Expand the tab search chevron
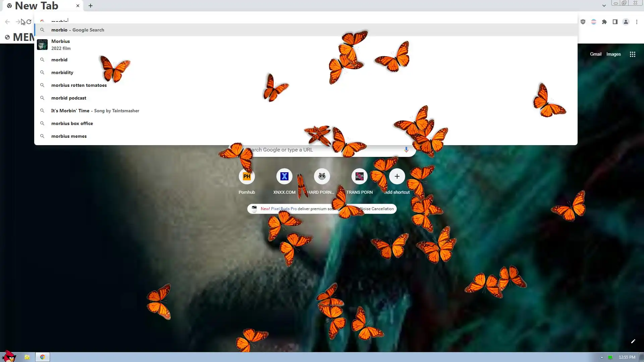This screenshot has height=362, width=644. 604,6
